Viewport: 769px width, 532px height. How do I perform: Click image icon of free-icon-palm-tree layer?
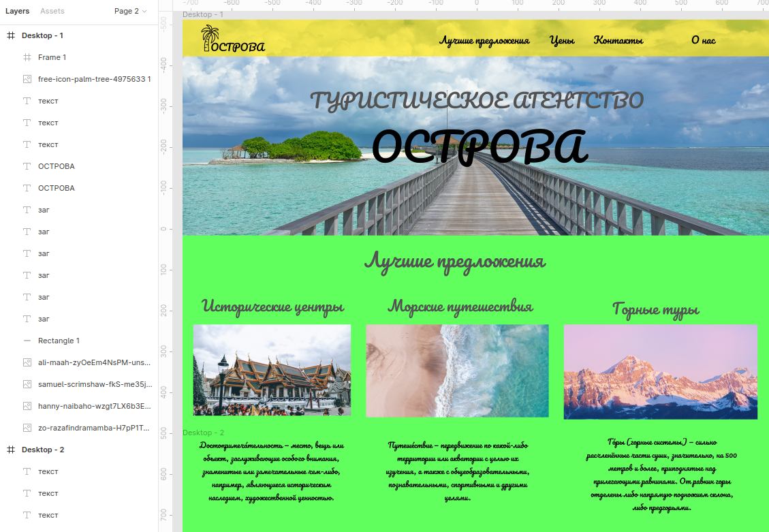(27, 79)
